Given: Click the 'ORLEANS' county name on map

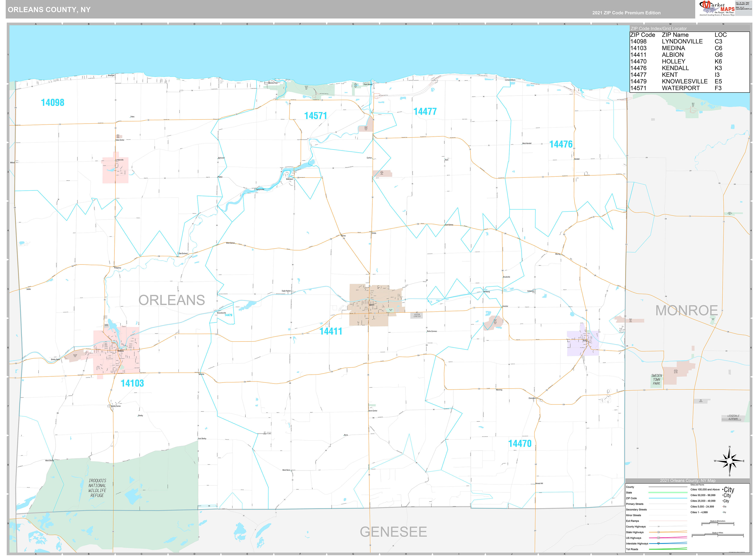Looking at the screenshot, I should point(172,300).
